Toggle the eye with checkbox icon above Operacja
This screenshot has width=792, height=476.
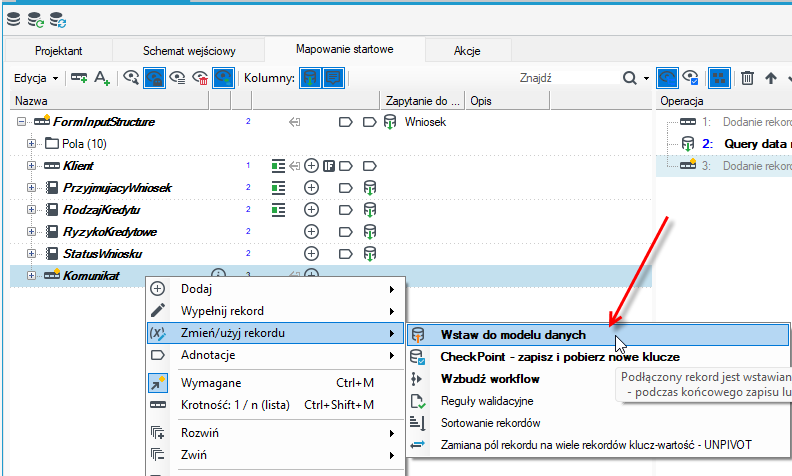click(690, 78)
